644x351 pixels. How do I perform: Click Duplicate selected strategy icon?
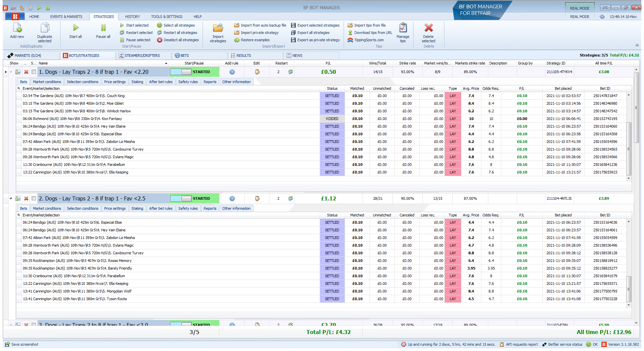pyautogui.click(x=45, y=28)
